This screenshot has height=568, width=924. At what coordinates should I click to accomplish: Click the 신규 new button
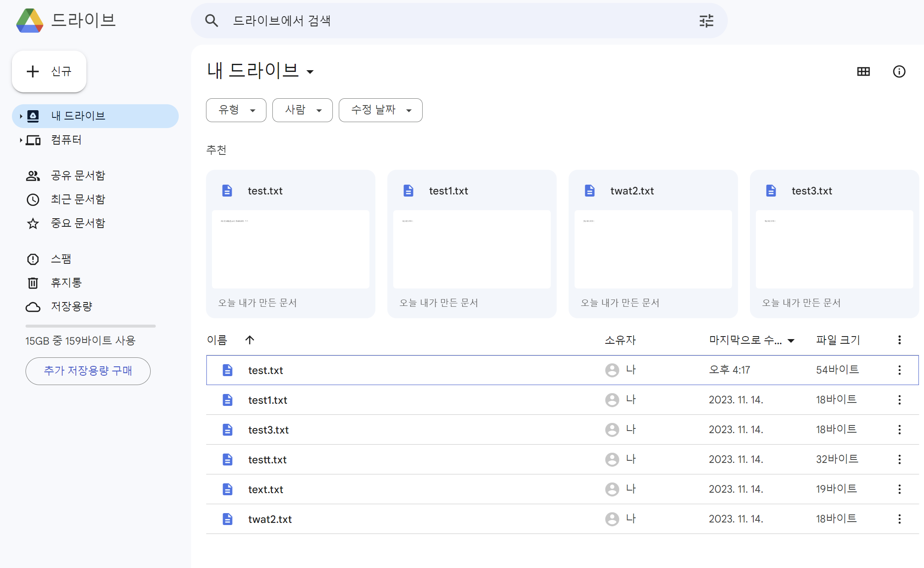coord(49,71)
